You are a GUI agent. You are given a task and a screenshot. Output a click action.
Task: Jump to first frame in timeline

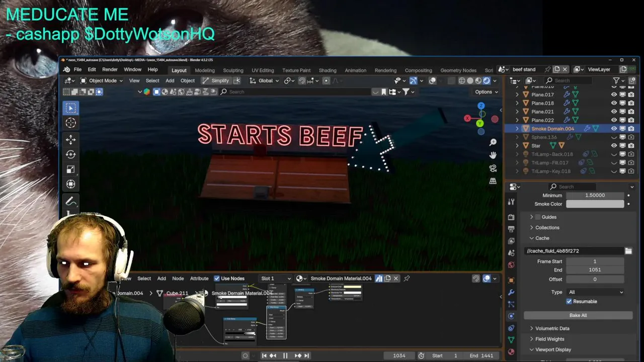264,355
